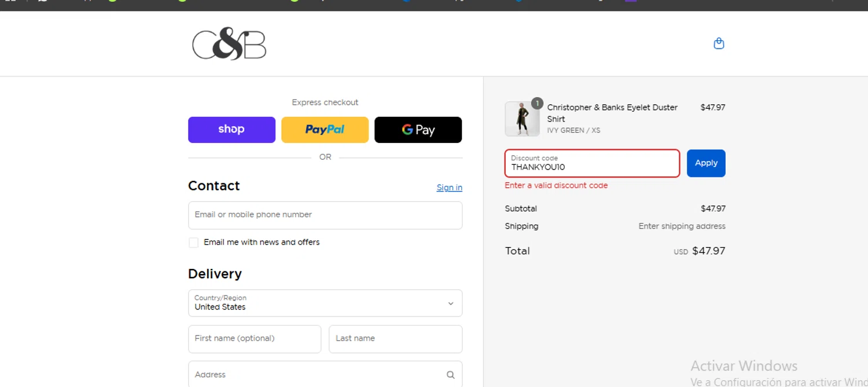The height and width of the screenshot is (387, 868).
Task: Expand the Country/Region dropdown
Action: [325, 303]
